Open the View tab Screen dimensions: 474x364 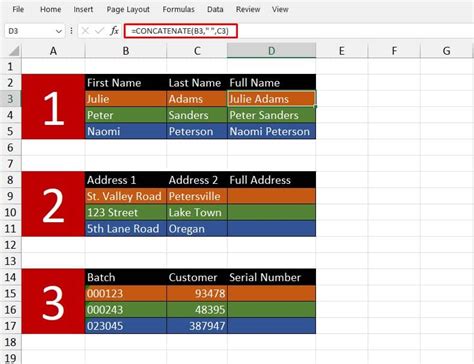pos(280,9)
